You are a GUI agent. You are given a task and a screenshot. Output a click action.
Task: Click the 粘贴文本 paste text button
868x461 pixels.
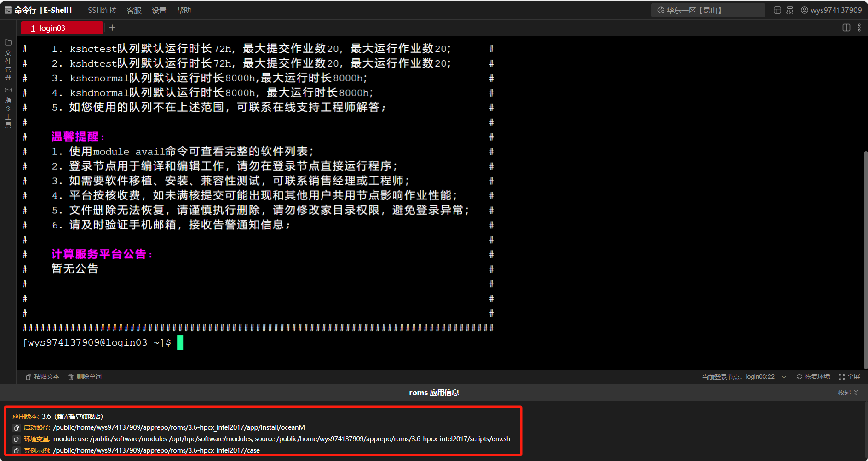(42, 376)
